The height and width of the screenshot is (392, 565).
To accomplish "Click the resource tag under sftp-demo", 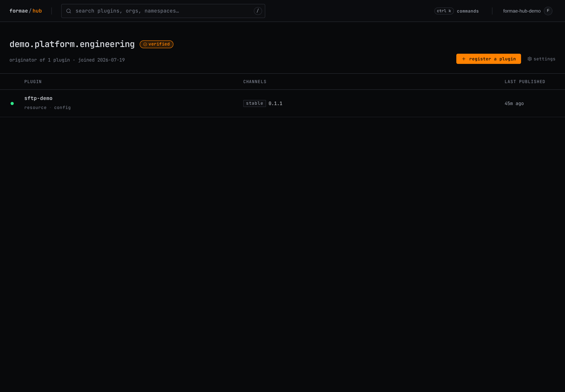I will [35, 108].
